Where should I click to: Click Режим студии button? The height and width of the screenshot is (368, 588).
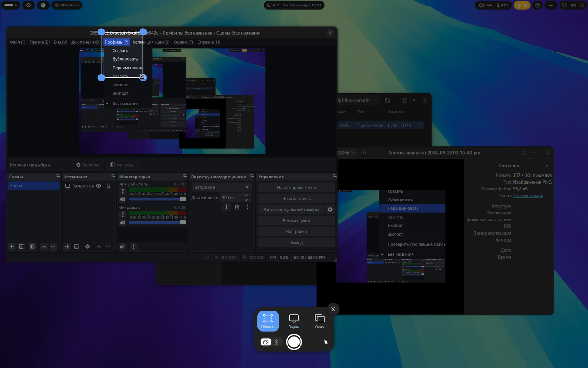[x=296, y=220]
